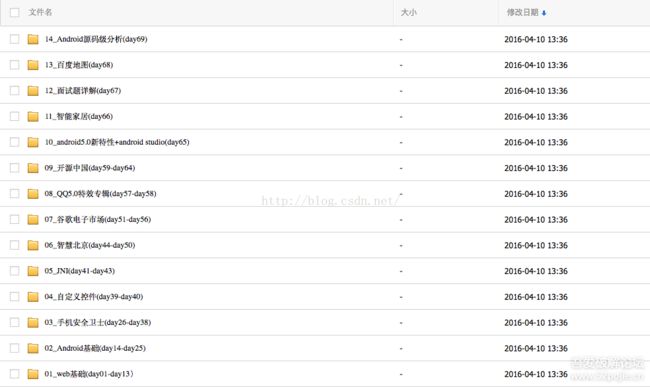Click the 修改日期 column header text
Screen dimensions: 650x387
(522, 12)
